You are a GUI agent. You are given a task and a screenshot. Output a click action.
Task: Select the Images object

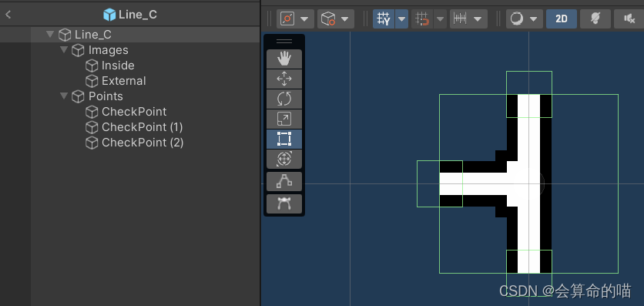tap(109, 50)
